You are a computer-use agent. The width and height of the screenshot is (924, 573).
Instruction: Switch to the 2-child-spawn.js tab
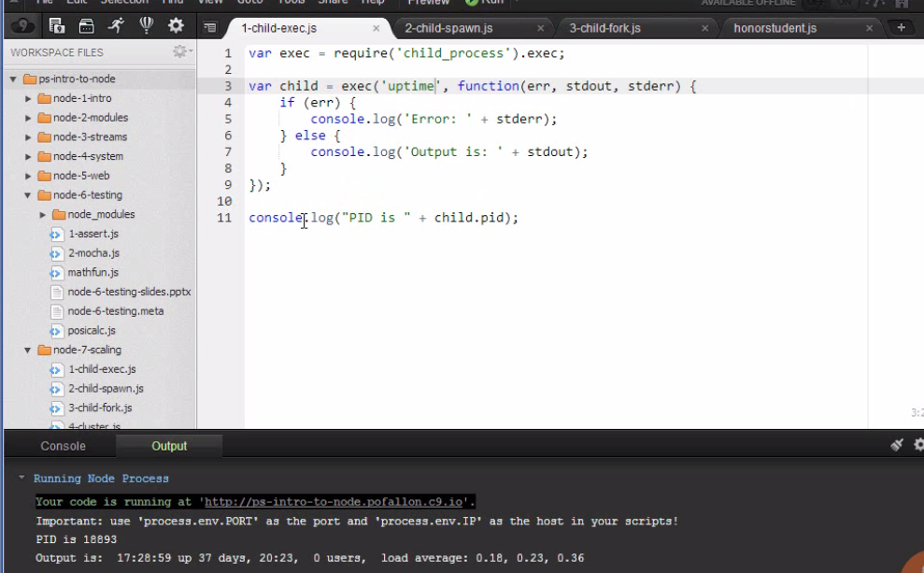pyautogui.click(x=448, y=28)
